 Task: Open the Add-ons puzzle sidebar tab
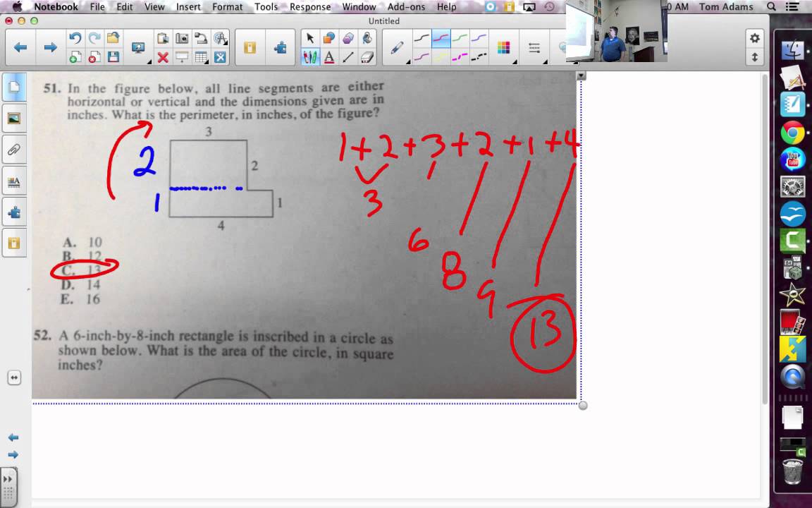[x=14, y=212]
